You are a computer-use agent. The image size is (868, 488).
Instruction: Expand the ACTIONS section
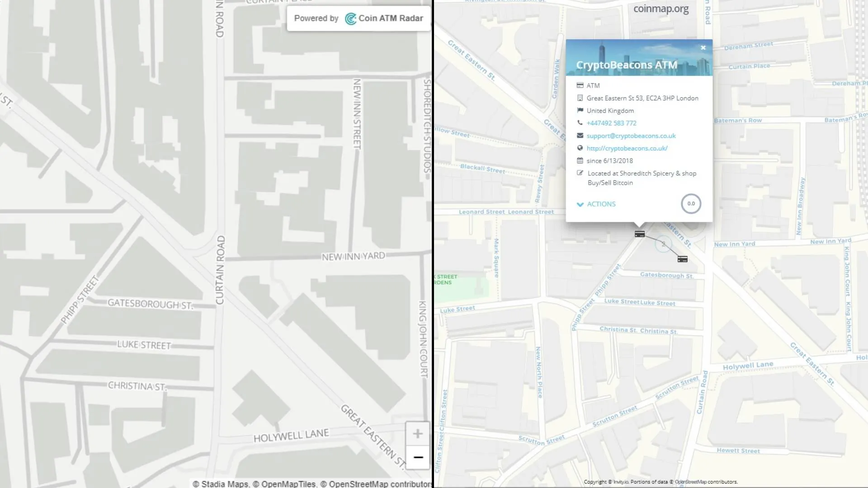(x=595, y=204)
